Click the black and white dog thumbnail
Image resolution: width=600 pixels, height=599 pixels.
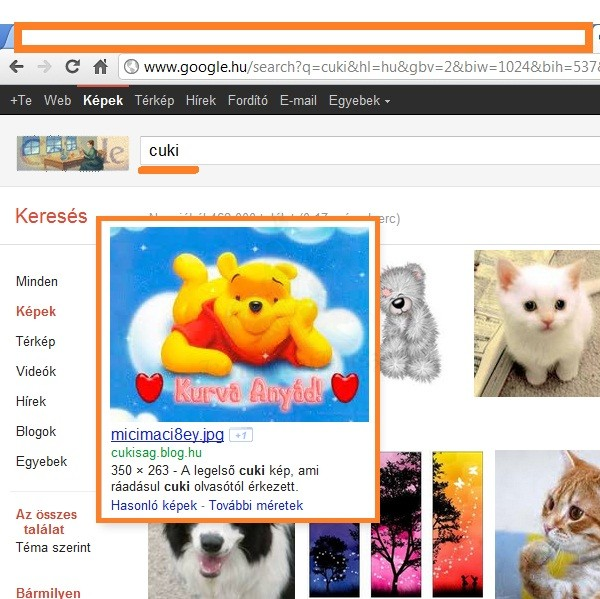coord(221,560)
